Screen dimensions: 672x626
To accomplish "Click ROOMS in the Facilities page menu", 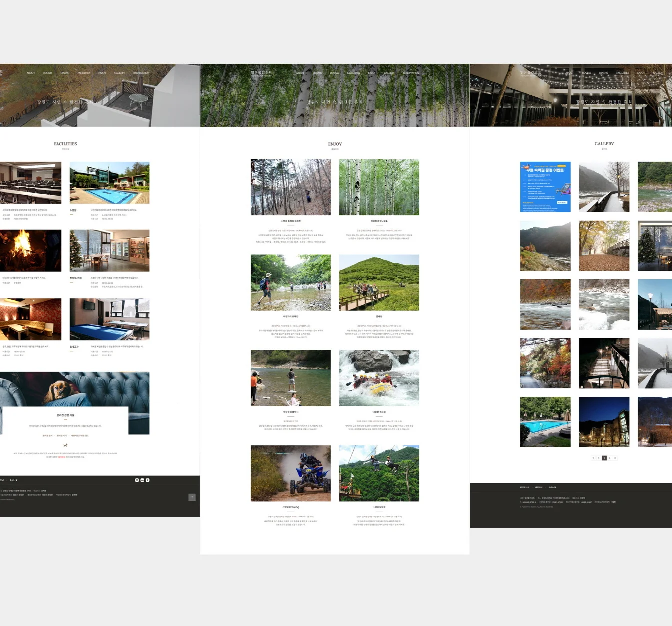I will pyautogui.click(x=48, y=73).
